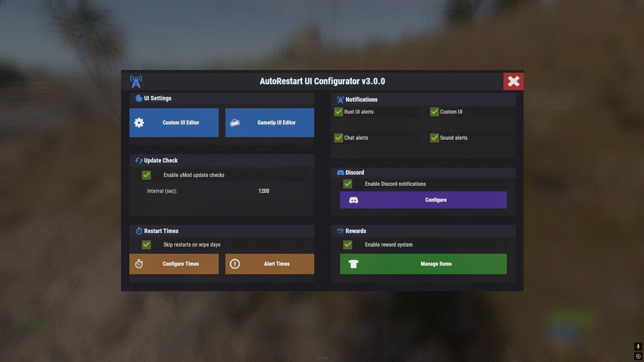
Task: Click the 'Rewards' section heading
Action: (x=356, y=231)
